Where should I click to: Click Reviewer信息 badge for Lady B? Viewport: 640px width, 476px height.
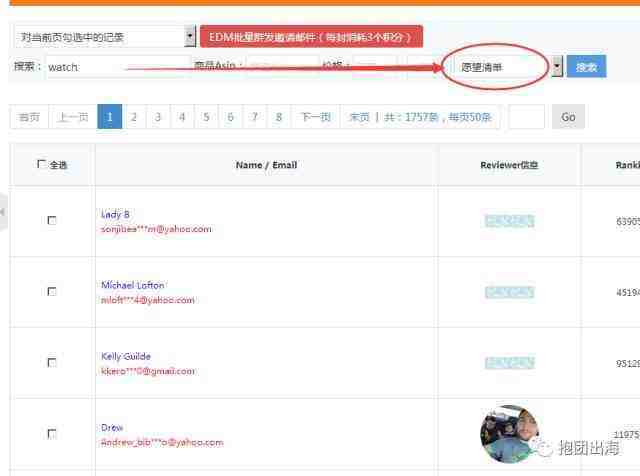pos(509,221)
